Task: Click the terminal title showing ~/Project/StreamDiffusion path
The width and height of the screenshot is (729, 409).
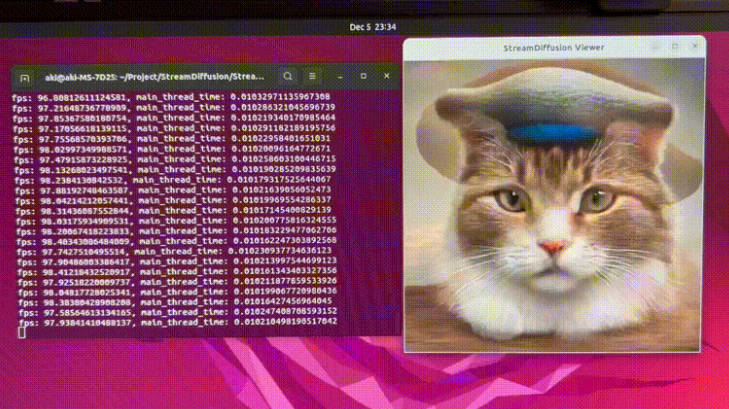Action: tap(150, 76)
